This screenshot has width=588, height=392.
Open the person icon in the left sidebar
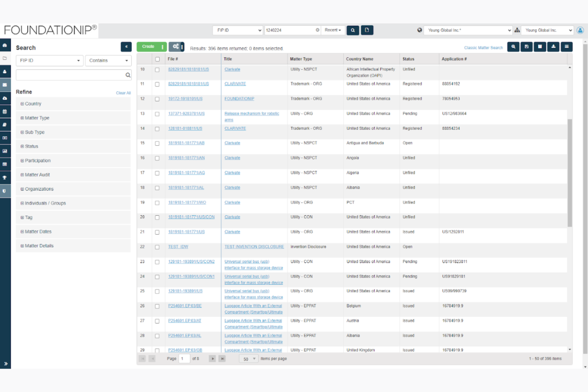coord(5,72)
